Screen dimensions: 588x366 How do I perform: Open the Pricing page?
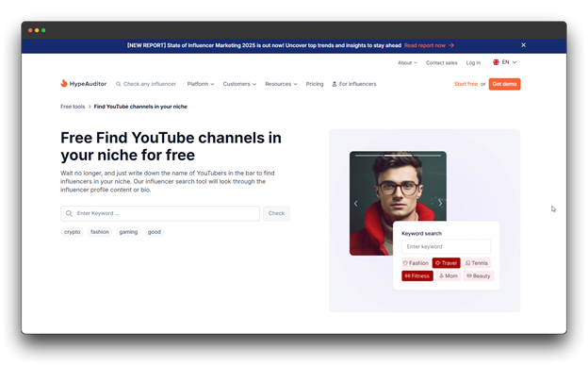[x=315, y=84]
